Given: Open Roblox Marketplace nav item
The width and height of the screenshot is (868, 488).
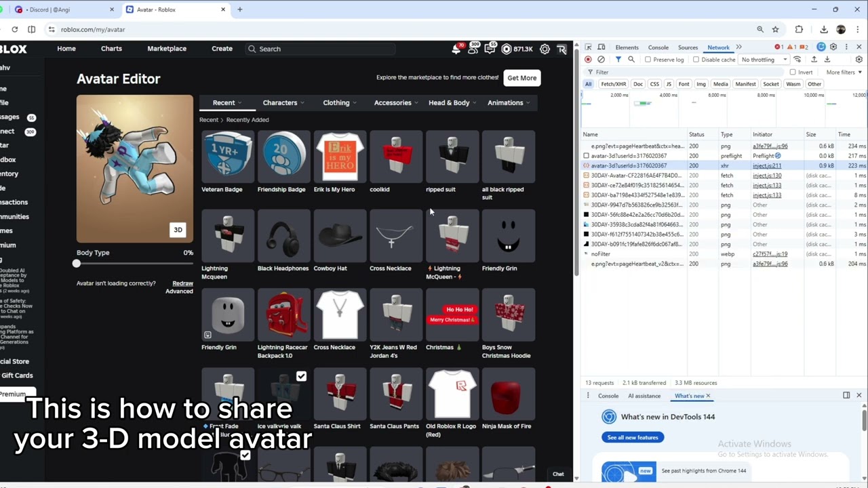Looking at the screenshot, I should pos(167,49).
